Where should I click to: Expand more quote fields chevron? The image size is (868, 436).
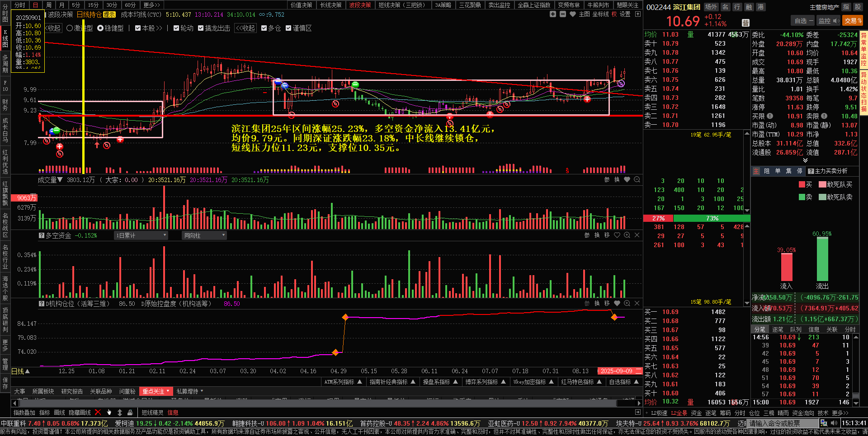pos(805,160)
